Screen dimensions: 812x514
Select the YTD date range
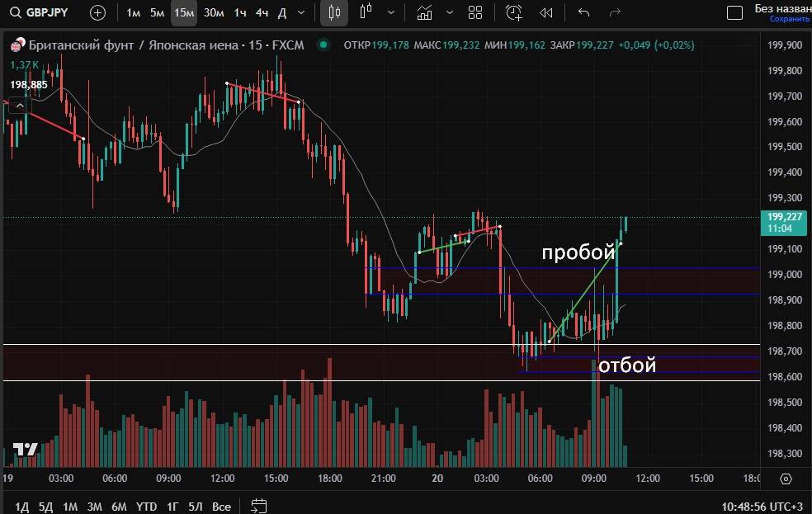tap(147, 506)
